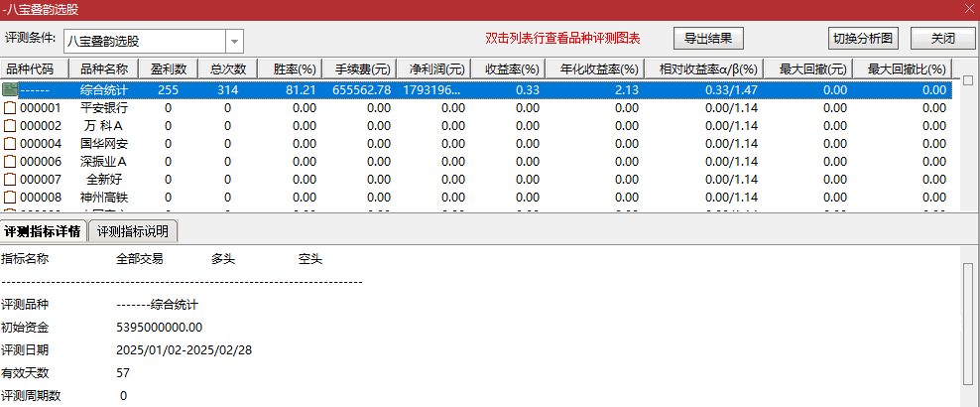This screenshot has width=980, height=407.
Task: Click the 八宝叠韵选股 condition field
Action: click(144, 42)
